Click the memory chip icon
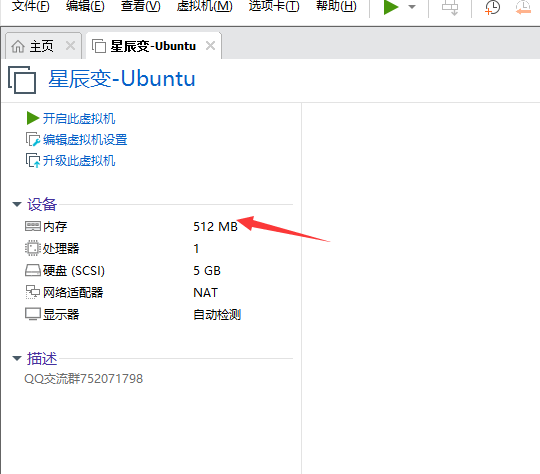The width and height of the screenshot is (540, 474). [x=33, y=226]
